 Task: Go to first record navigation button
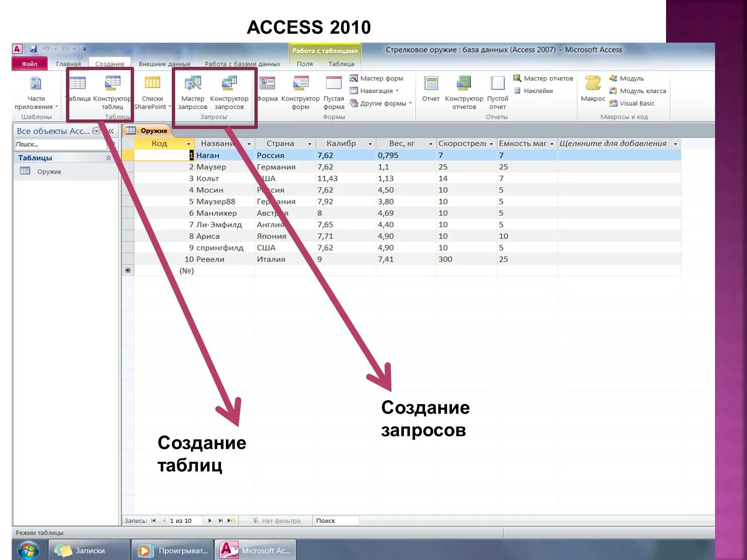(154, 521)
